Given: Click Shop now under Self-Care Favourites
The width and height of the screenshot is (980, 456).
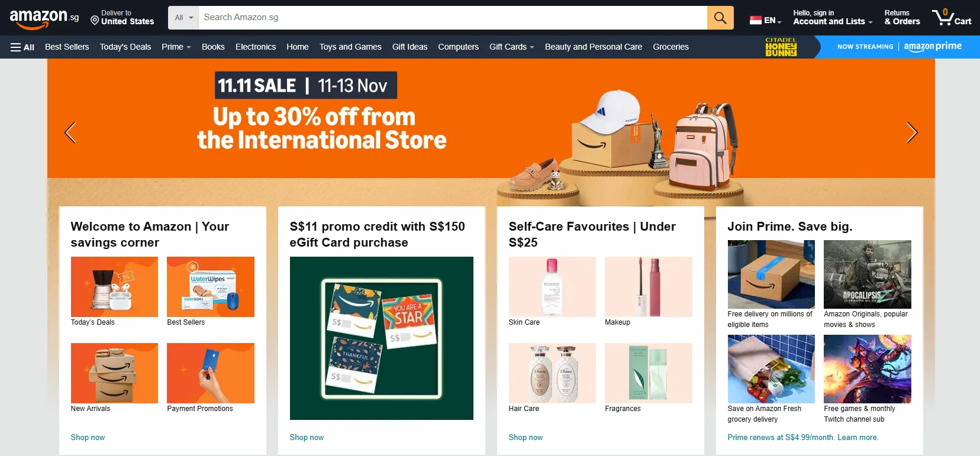Looking at the screenshot, I should coord(526,438).
